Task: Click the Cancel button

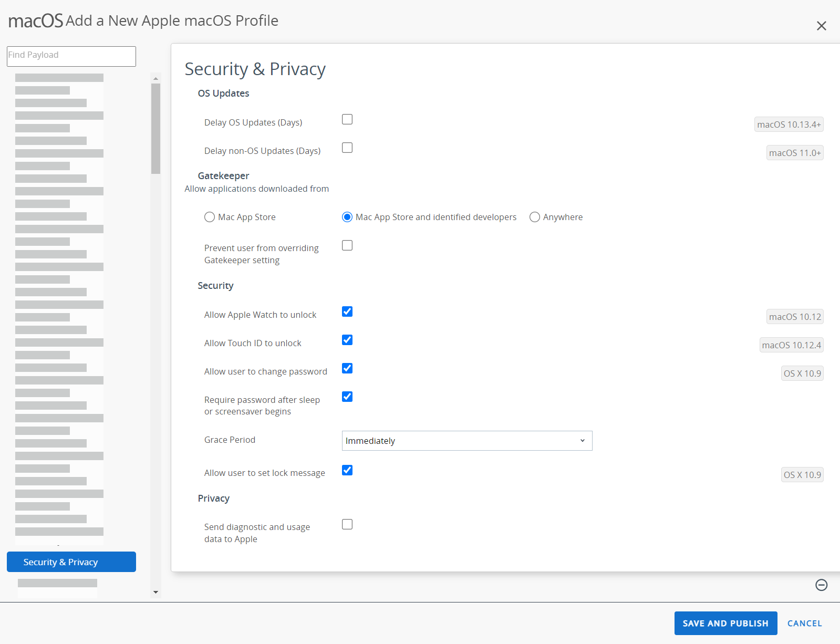Action: 804,624
